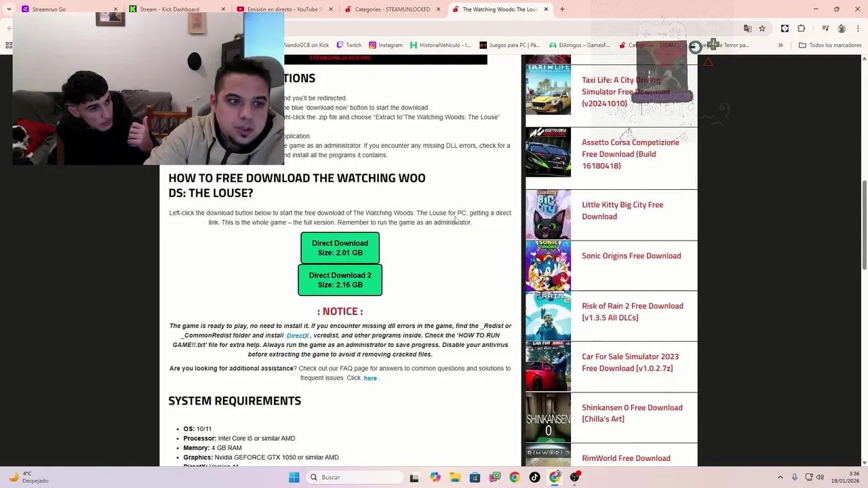Image resolution: width=868 pixels, height=488 pixels.
Task: Close the Kick Dashboard tab
Action: (223, 9)
